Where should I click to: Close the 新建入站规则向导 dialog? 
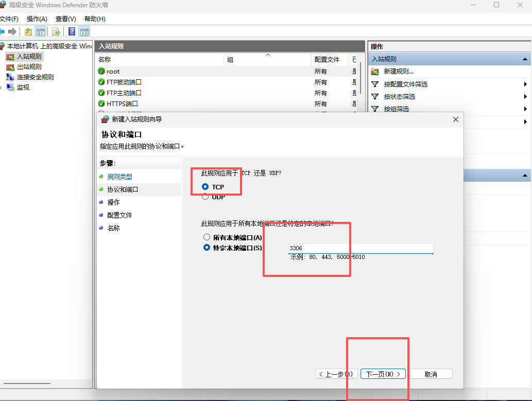(x=456, y=119)
